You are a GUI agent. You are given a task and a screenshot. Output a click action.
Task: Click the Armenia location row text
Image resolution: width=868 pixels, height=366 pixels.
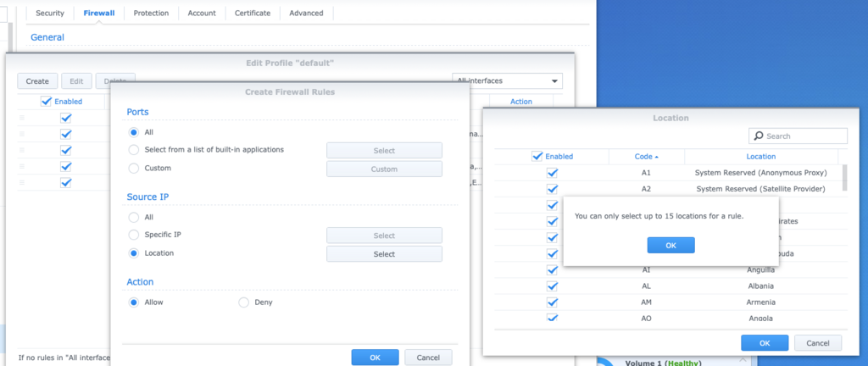(x=760, y=302)
